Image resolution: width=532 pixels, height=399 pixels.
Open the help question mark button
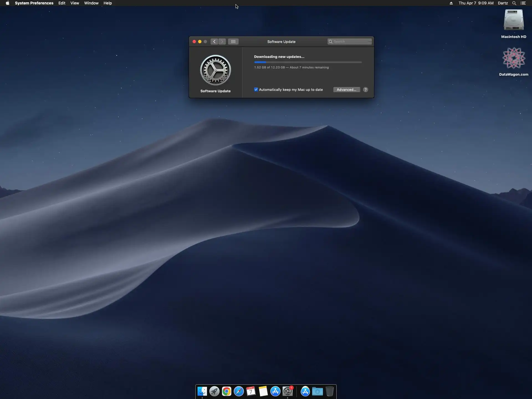click(365, 89)
